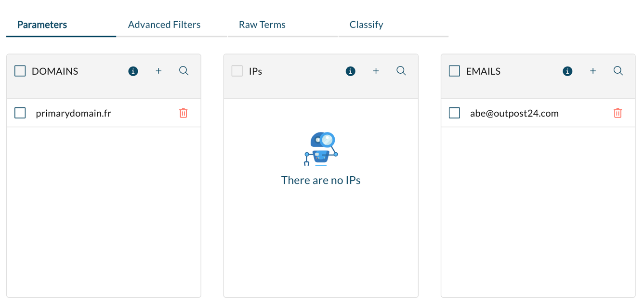Image resolution: width=644 pixels, height=302 pixels.
Task: Check the select-all DOMAINS checkbox
Action: (20, 71)
